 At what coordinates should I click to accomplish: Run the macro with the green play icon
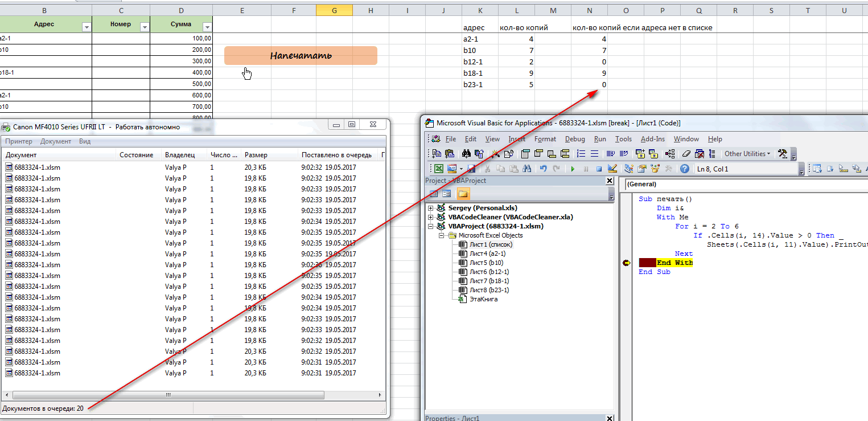573,169
